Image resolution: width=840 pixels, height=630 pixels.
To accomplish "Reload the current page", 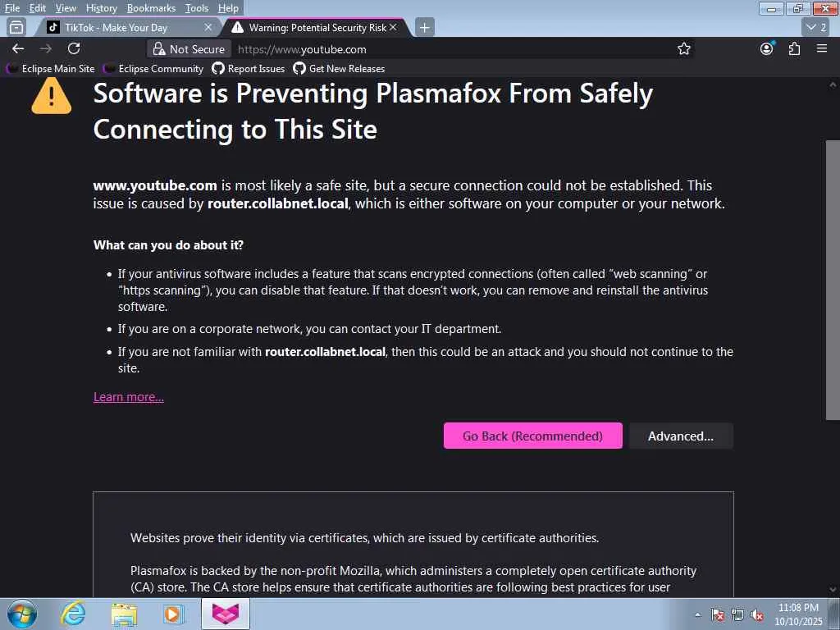I will (x=74, y=48).
